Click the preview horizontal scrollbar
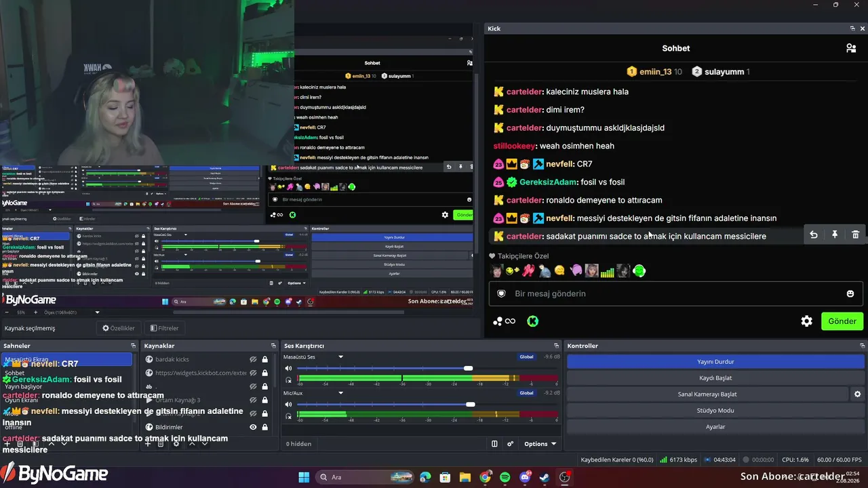This screenshot has width=868, height=488. pyautogui.click(x=288, y=312)
